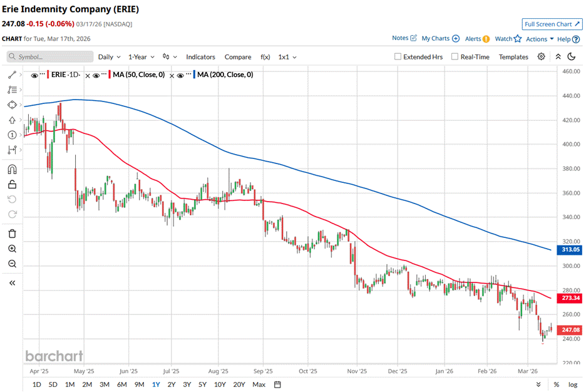Click the lock drawings icon

12,184
